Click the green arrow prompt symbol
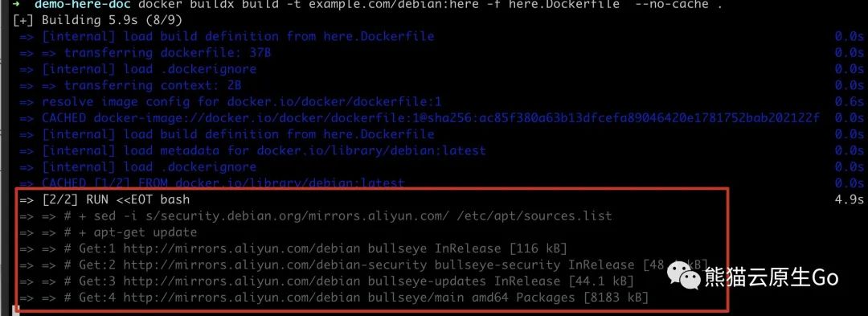 pos(17,5)
